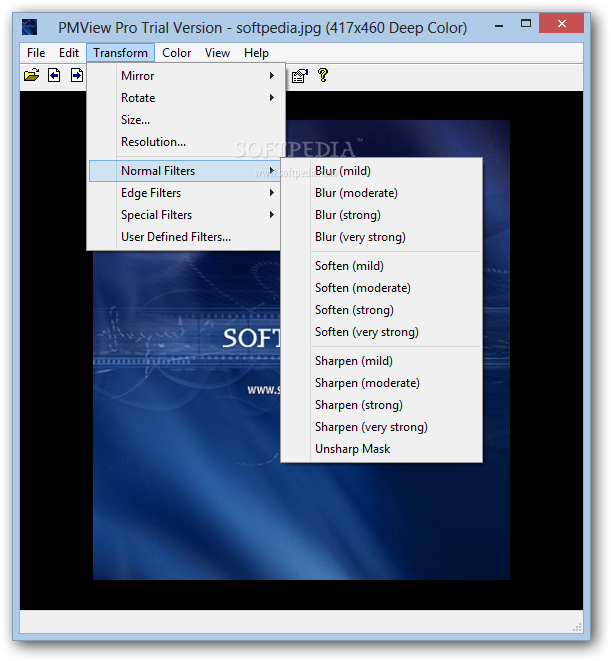
Task: Apply the Blur (very strong) filter
Action: pyautogui.click(x=382, y=237)
